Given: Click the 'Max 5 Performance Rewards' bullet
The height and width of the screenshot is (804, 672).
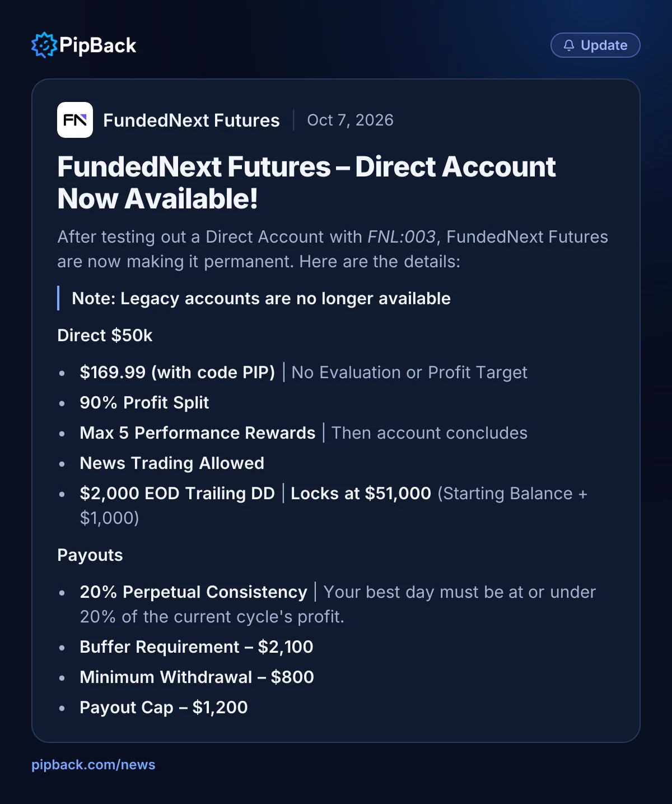Looking at the screenshot, I should pyautogui.click(x=198, y=433).
